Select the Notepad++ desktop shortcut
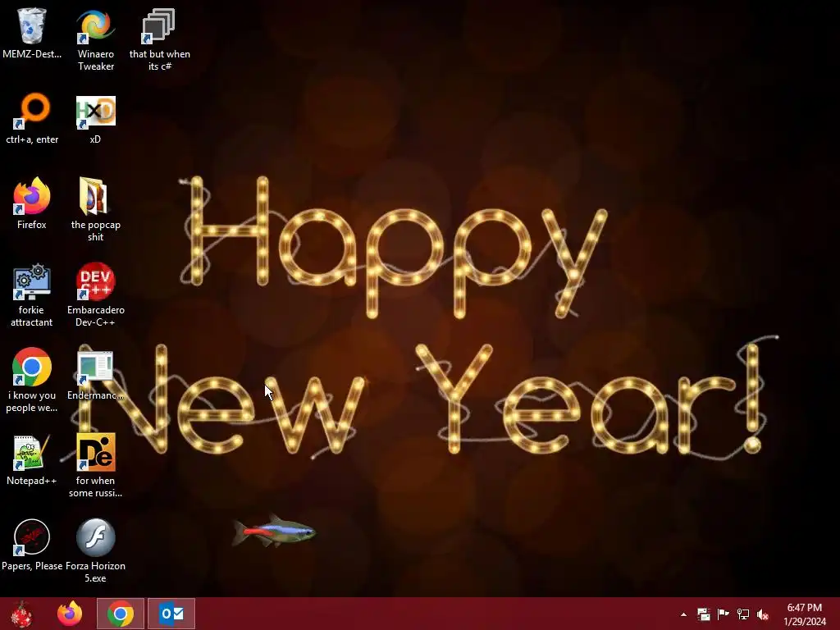This screenshot has width=840, height=630. tap(32, 453)
